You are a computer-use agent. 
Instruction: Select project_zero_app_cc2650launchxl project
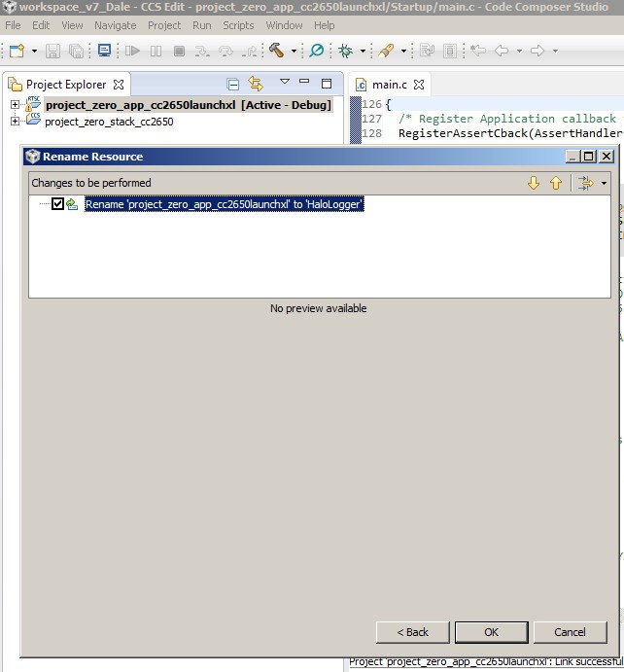(x=189, y=105)
